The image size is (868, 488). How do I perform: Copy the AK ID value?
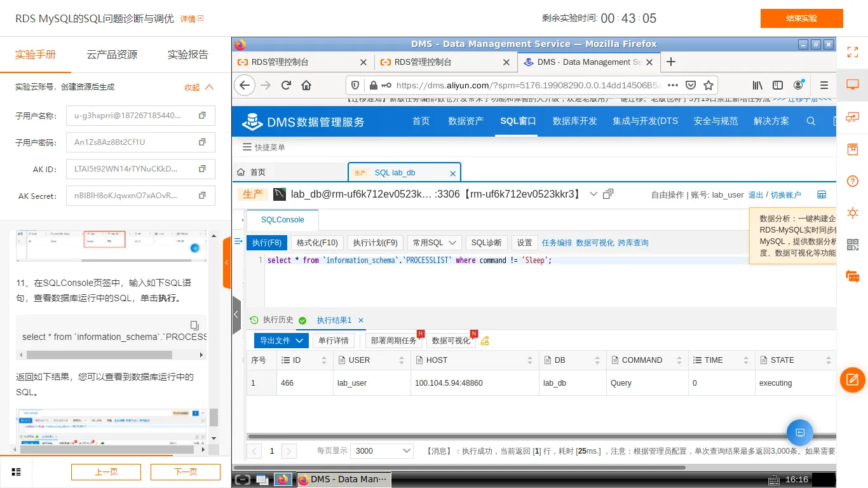202,169
